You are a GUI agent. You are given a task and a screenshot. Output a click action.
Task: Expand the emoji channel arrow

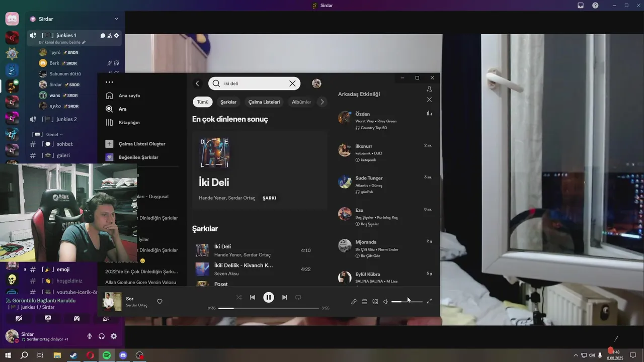pos(25,269)
